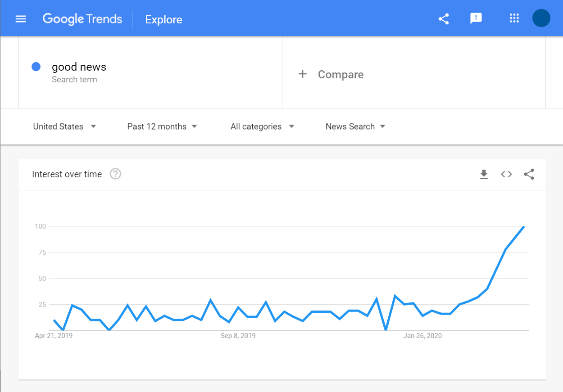
Task: Click the peak point at 100 on chart
Action: [523, 226]
